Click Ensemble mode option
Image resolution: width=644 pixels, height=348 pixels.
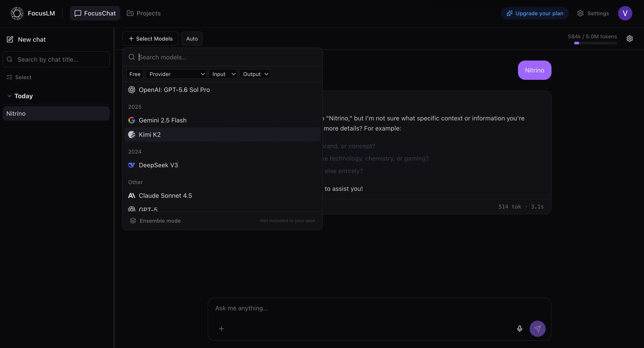coord(223,221)
